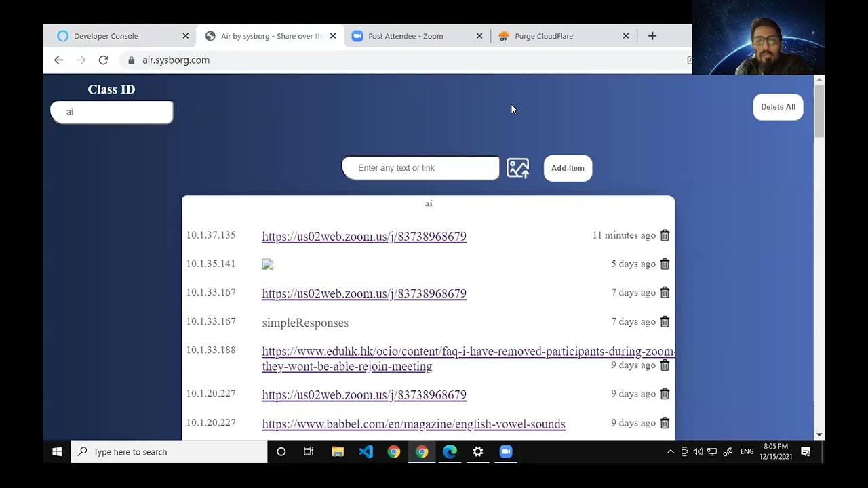
Task: Click the Class ID heading
Action: tap(111, 89)
